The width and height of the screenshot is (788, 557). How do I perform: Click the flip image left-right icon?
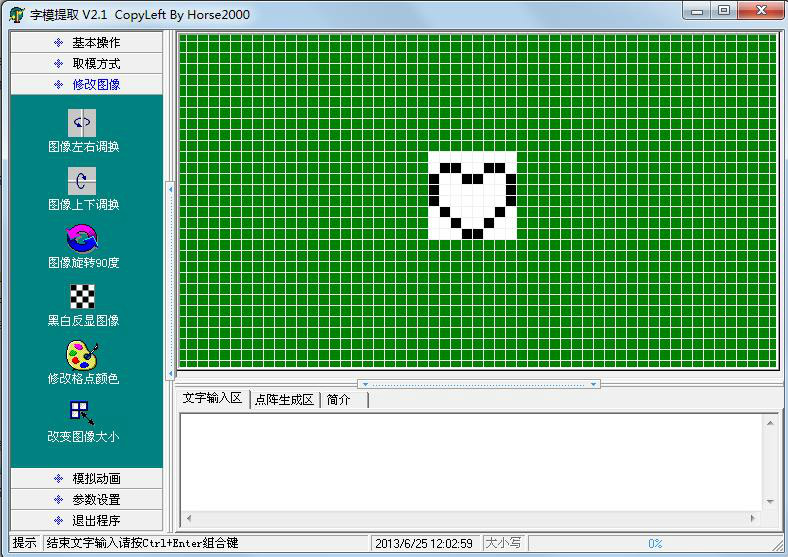[x=82, y=123]
